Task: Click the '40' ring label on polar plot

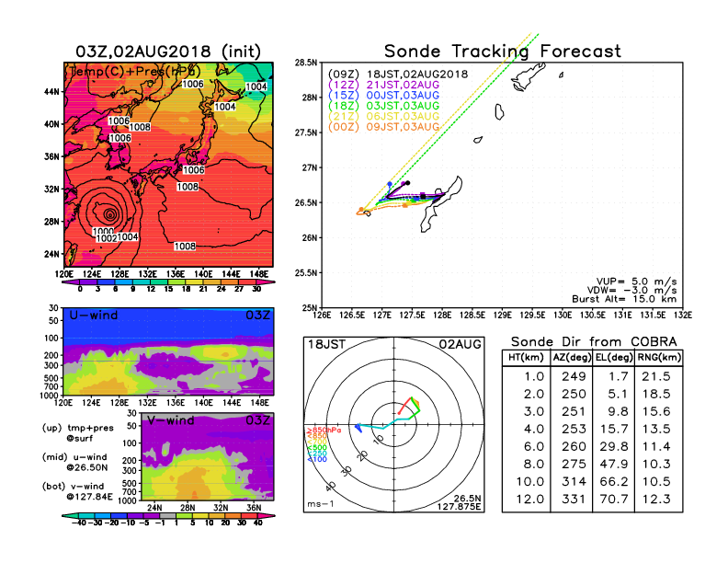Action: [331, 487]
